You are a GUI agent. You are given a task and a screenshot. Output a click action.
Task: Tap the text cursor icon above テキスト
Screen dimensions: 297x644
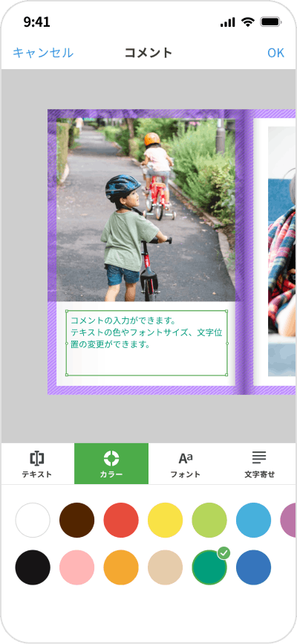[37, 457]
